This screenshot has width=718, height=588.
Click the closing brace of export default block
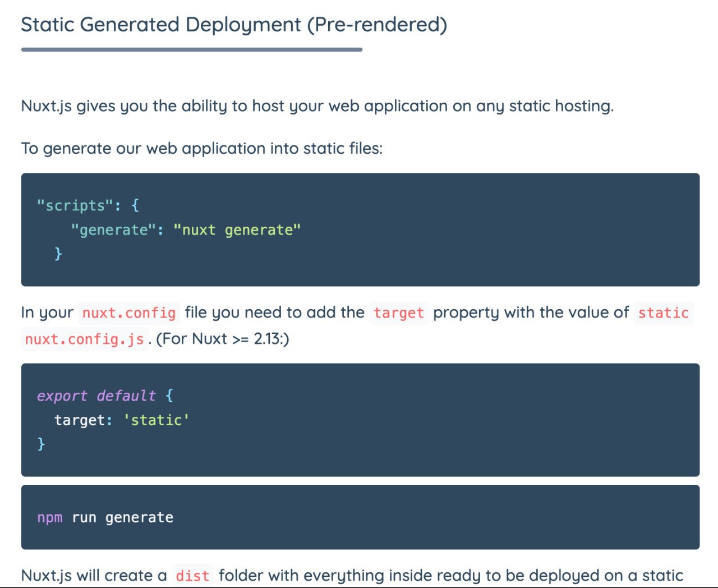click(x=41, y=444)
